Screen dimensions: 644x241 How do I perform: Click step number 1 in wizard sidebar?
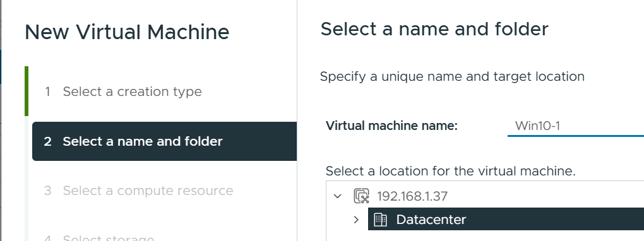pos(47,91)
